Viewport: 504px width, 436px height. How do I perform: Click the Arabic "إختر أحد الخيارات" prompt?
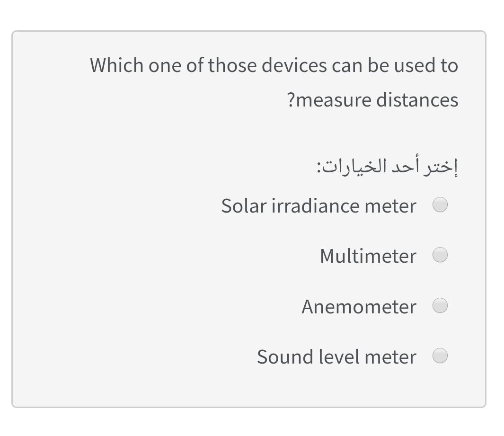pyautogui.click(x=387, y=167)
